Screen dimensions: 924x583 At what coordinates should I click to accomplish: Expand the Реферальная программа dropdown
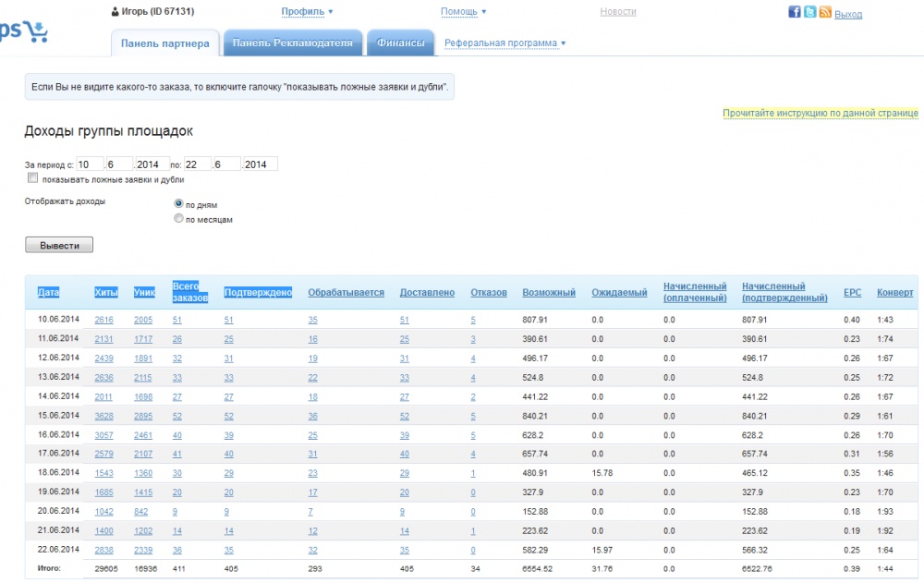(505, 43)
